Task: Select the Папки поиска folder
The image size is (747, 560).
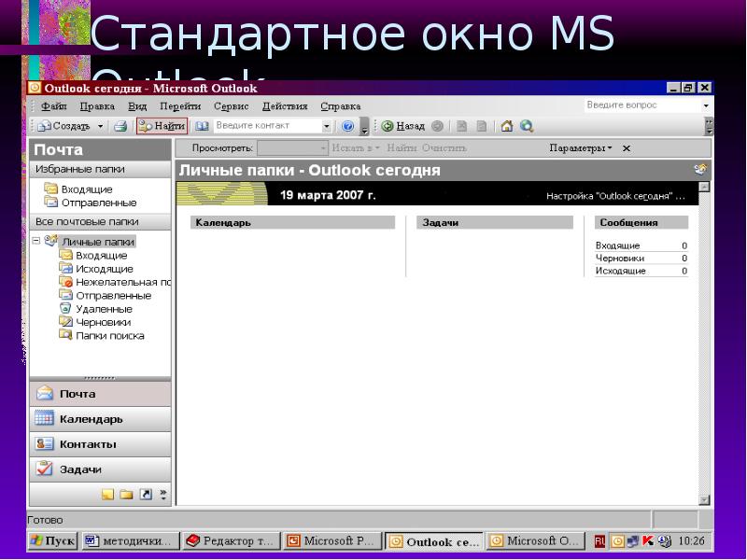Action: point(102,336)
